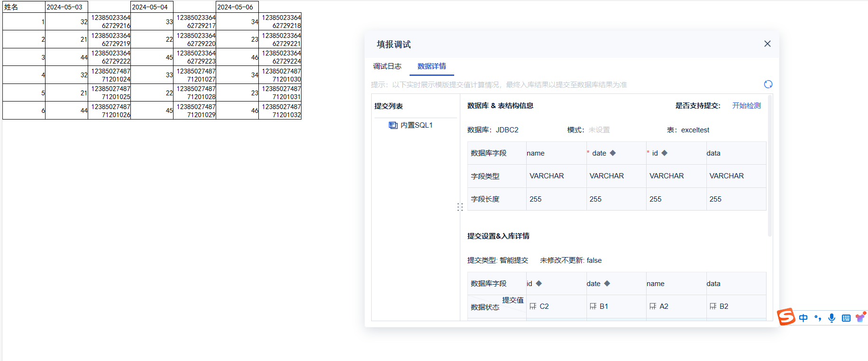This screenshot has width=868, height=361.
Task: Click the microphone voice input icon
Action: click(831, 318)
